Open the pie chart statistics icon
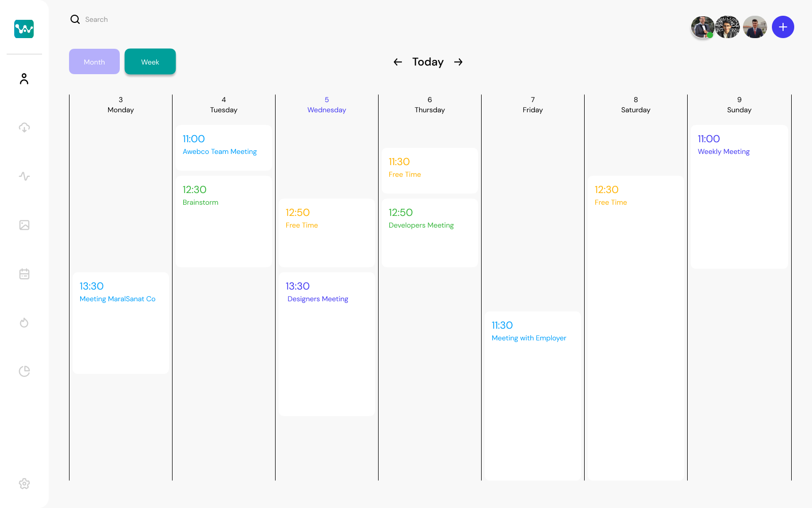 click(x=24, y=371)
